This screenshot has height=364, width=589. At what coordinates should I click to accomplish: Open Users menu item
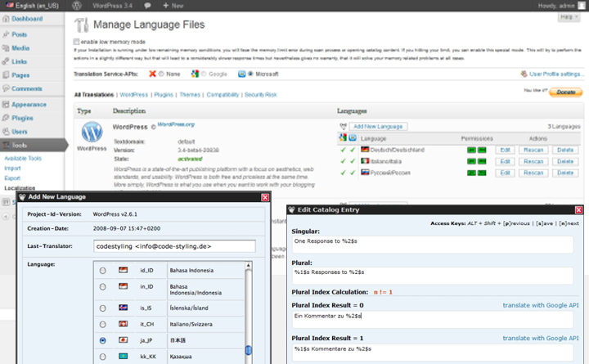(19, 132)
